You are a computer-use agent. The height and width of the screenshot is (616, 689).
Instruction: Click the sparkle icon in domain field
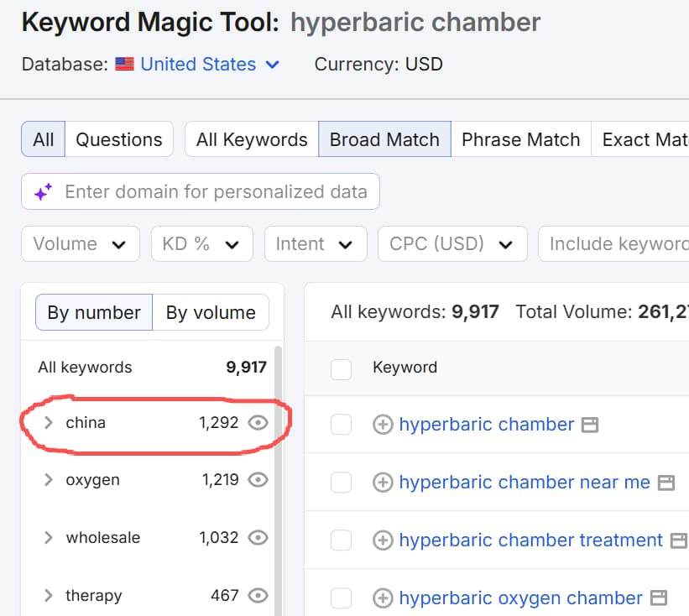click(44, 191)
